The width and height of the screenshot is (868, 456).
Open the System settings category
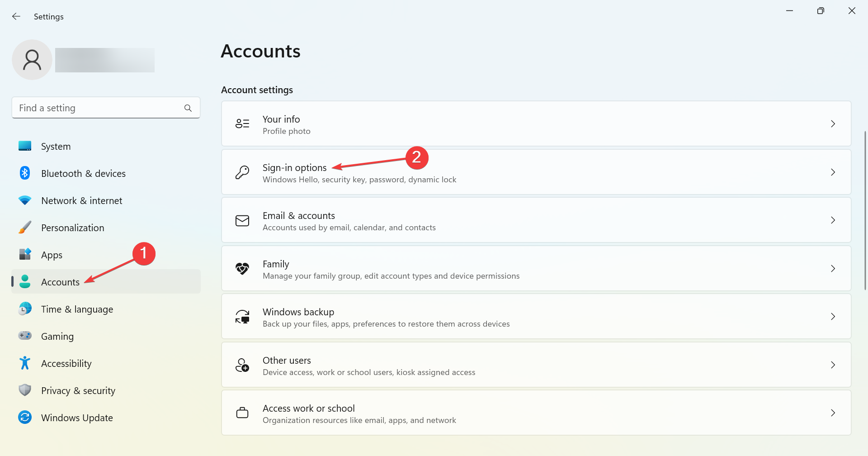pyautogui.click(x=106, y=146)
